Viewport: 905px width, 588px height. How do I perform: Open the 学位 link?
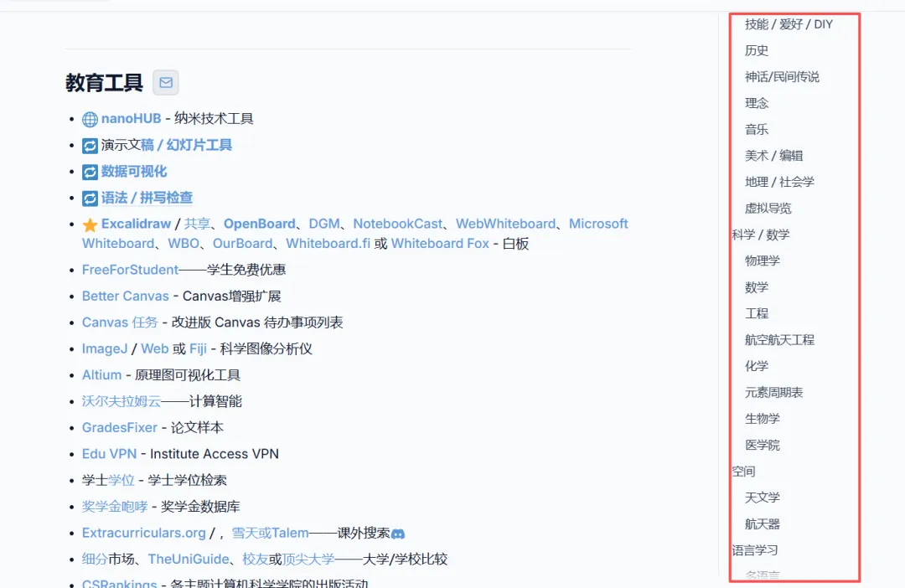click(x=122, y=480)
